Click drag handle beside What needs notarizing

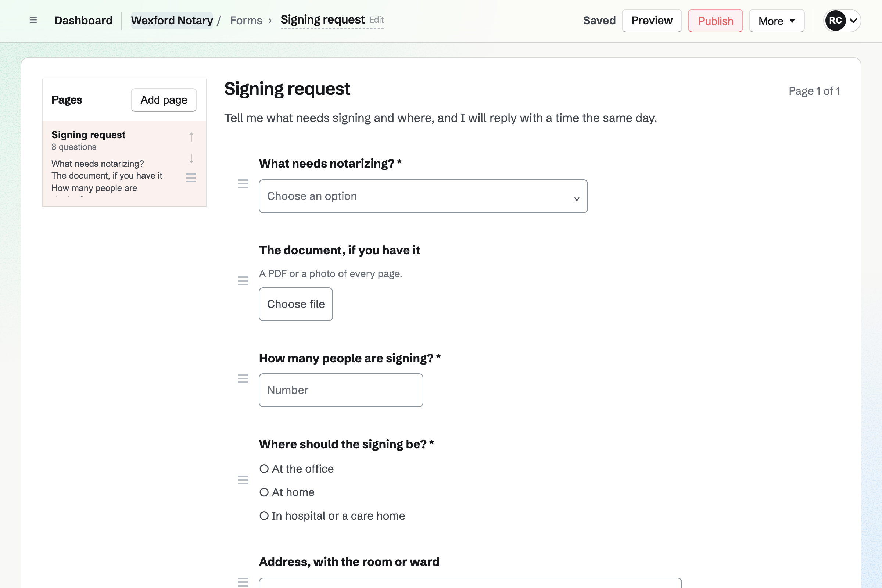click(243, 184)
